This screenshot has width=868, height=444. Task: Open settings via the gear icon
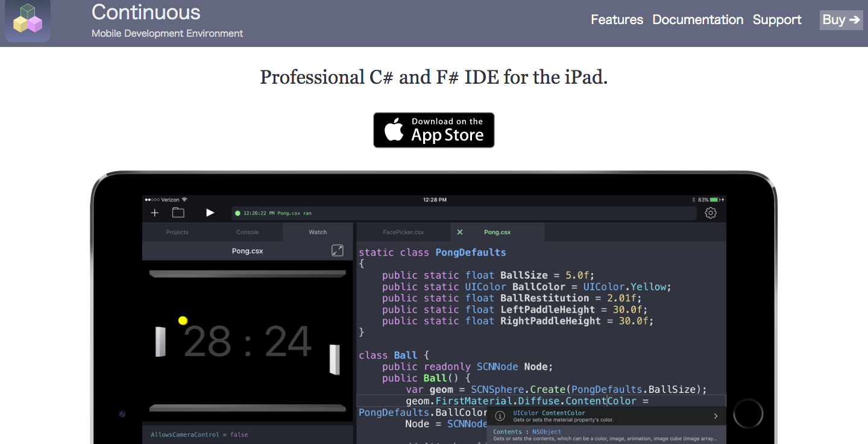click(711, 213)
